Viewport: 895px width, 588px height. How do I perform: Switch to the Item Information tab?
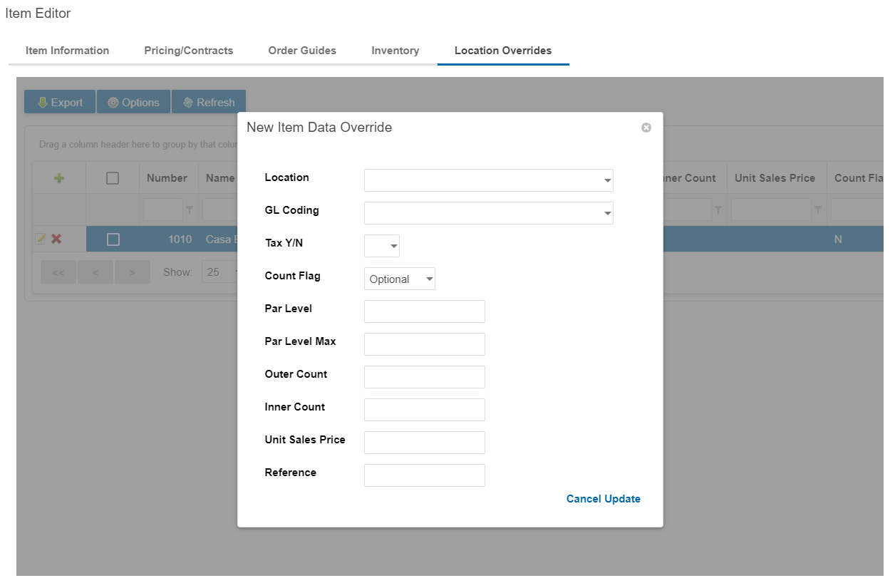(67, 51)
